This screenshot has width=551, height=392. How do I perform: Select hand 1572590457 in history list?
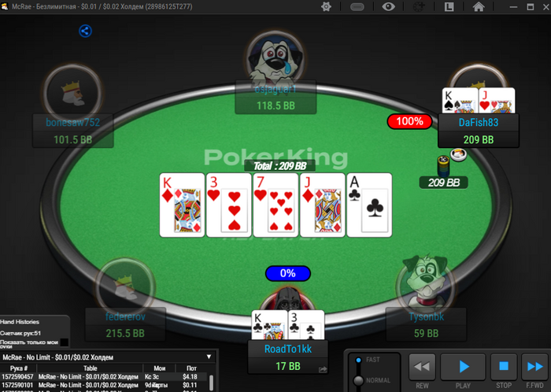(105, 376)
